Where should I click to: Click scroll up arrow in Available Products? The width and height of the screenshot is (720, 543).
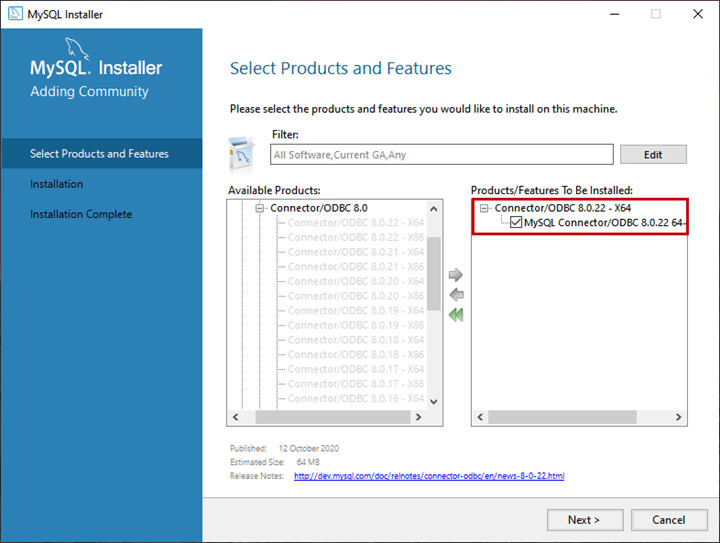[x=433, y=209]
